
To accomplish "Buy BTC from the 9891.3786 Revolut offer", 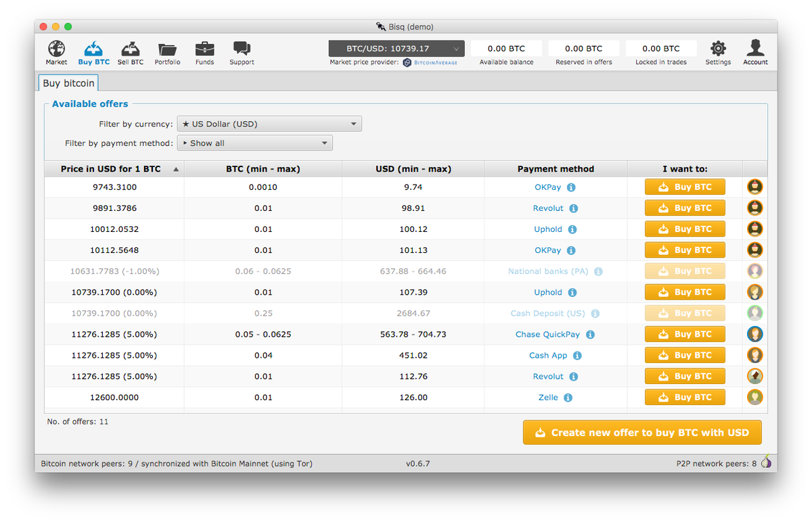I will click(685, 208).
